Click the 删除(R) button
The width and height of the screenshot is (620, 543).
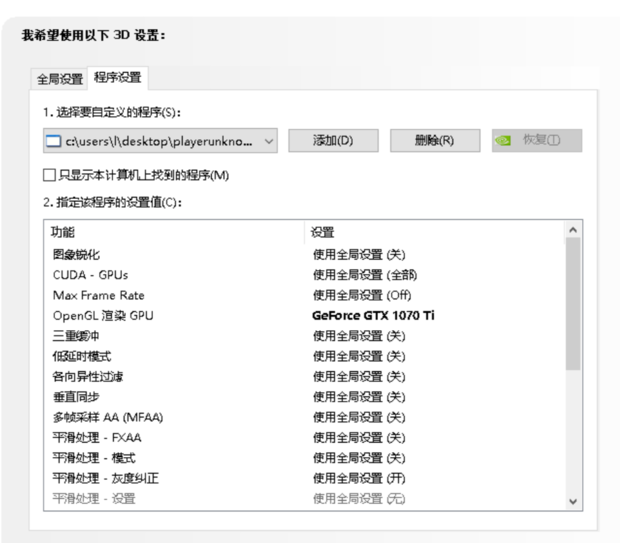435,140
